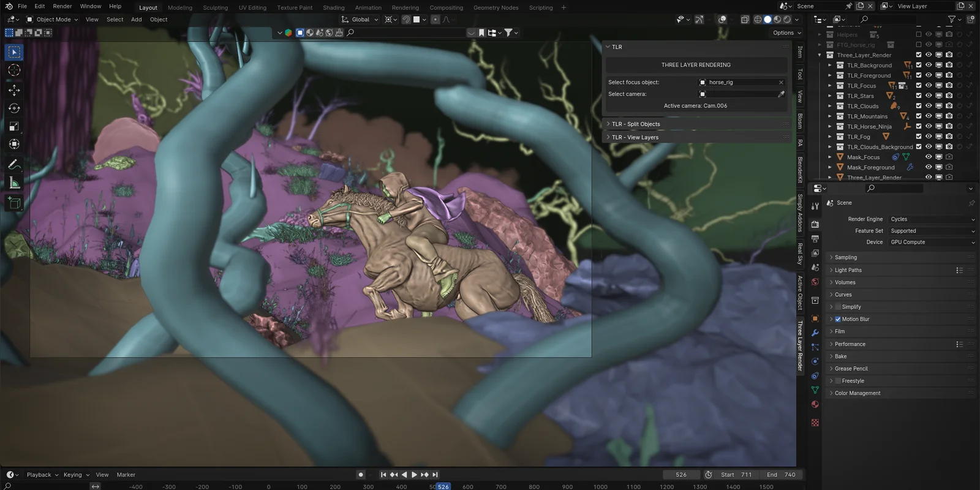Screen dimensions: 980x490
Task: Open the Feature Set dropdown
Action: tap(932, 231)
